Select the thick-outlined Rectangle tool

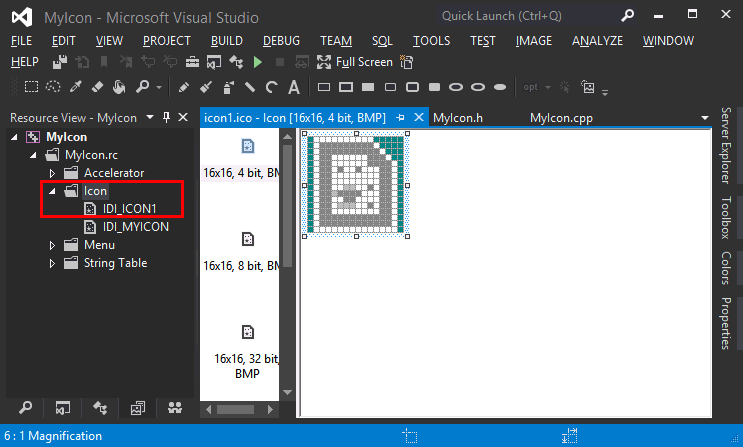(x=346, y=87)
